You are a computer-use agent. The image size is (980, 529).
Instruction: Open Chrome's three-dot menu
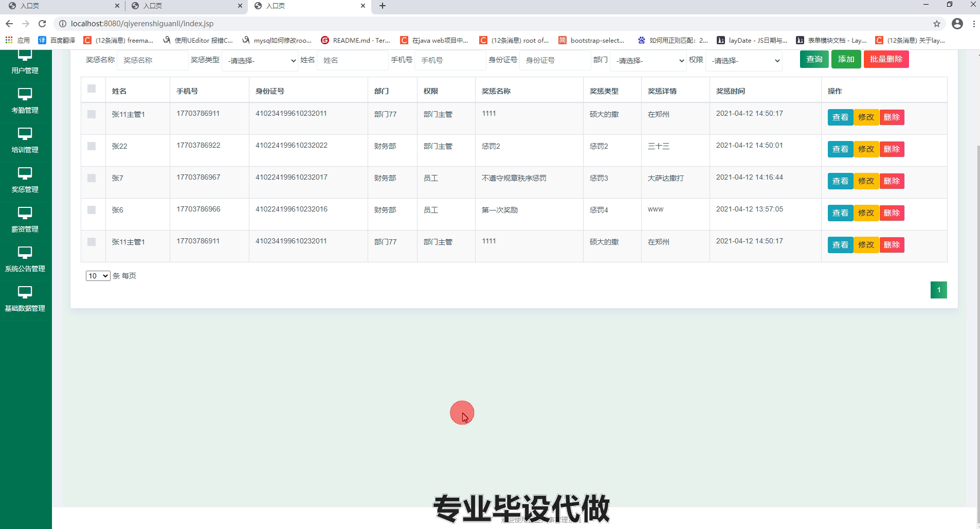click(x=974, y=24)
